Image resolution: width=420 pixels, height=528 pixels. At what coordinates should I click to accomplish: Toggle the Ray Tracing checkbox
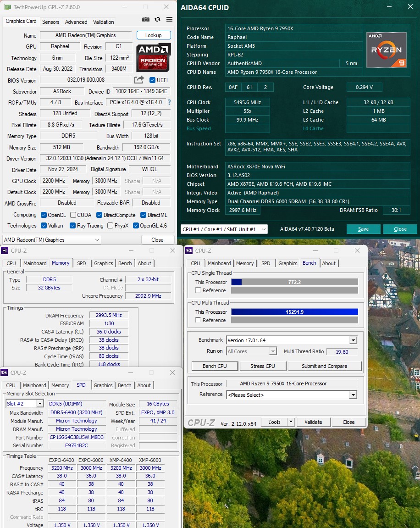(73, 226)
